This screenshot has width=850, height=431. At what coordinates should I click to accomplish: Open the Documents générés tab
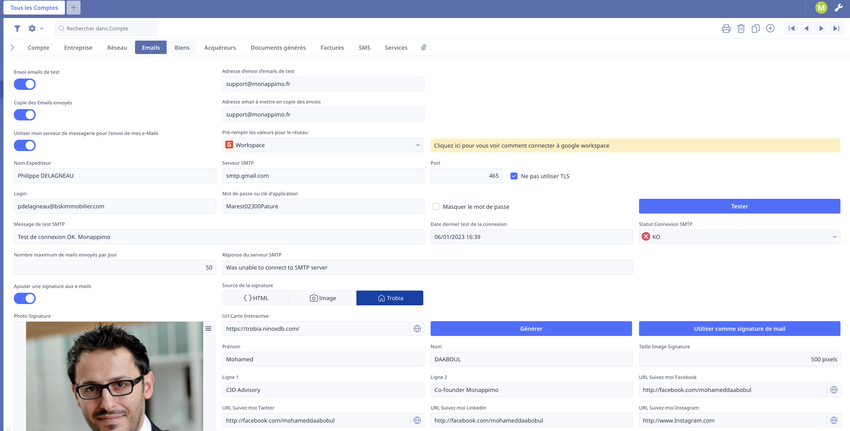point(278,47)
